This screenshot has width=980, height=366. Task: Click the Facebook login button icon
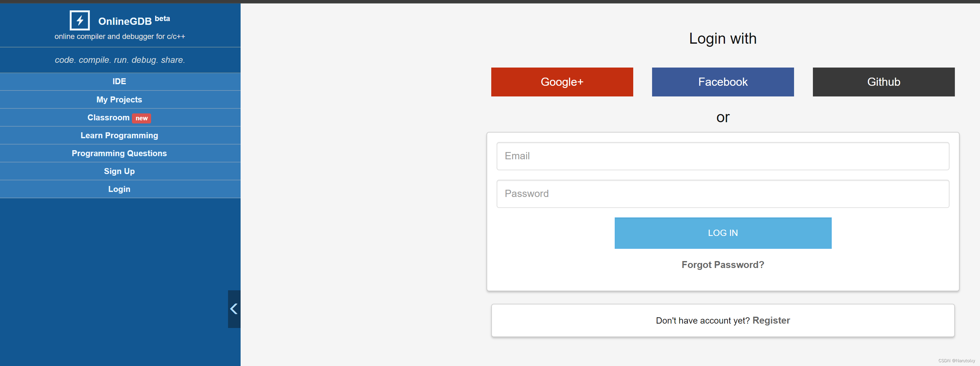click(x=722, y=81)
